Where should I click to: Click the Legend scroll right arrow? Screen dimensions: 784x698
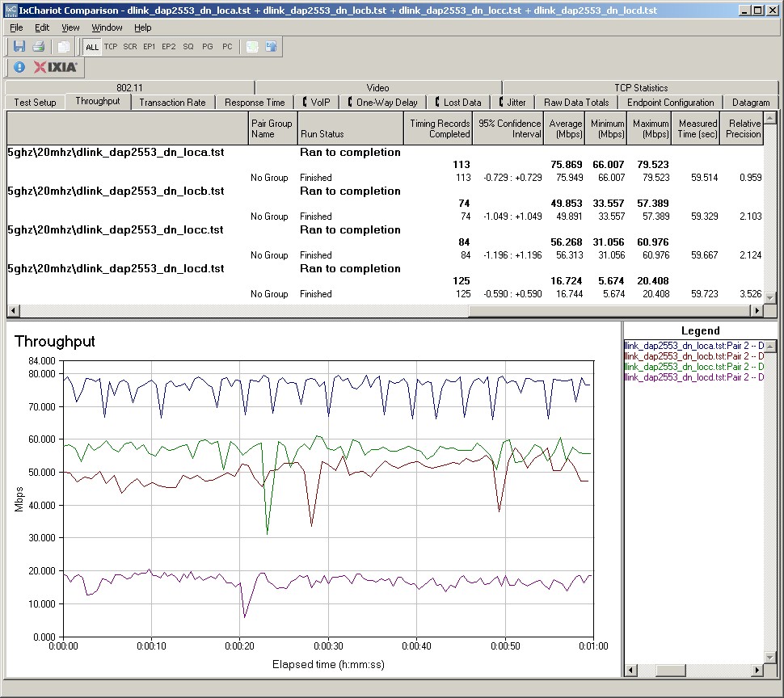click(757, 670)
